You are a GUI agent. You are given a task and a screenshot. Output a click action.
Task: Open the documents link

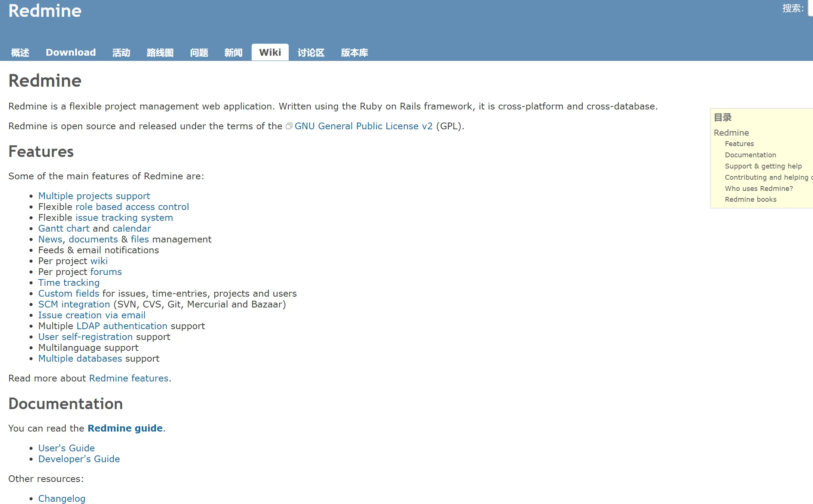(x=93, y=239)
